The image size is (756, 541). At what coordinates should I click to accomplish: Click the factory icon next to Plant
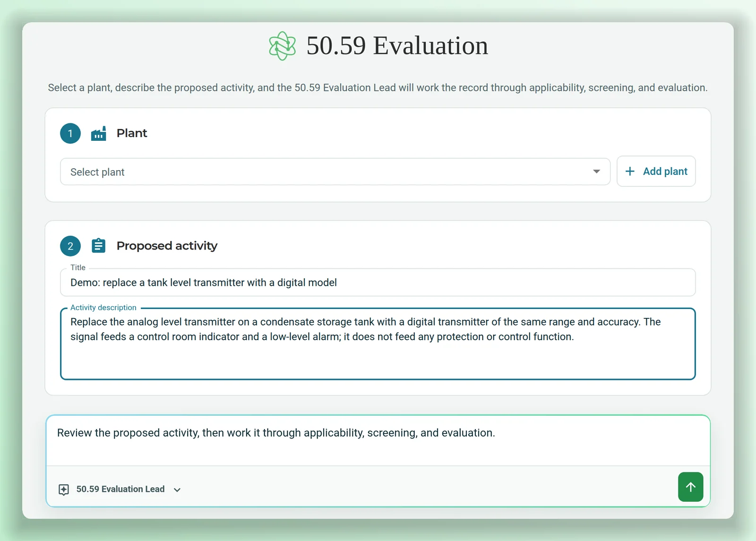(x=98, y=134)
